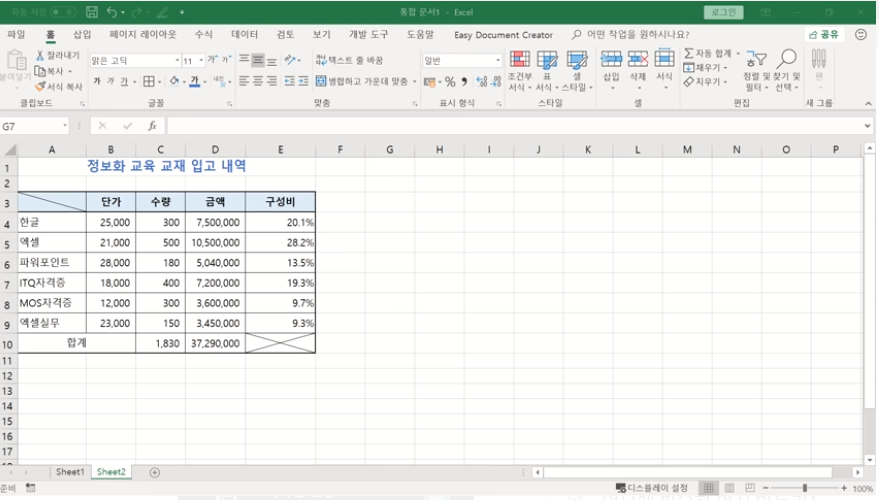Expand the Copy (복사) dropdown arrow
This screenshot has height=500, width=879.
(70, 71)
